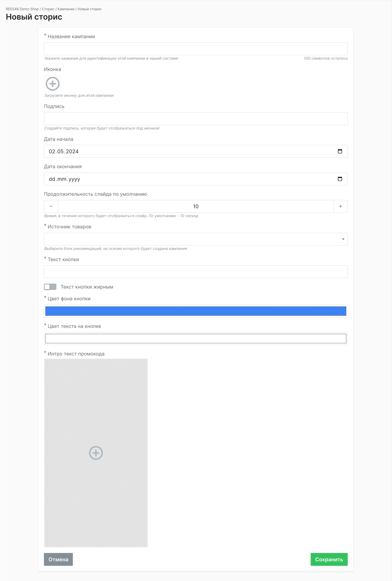Viewport: 392px width, 581px height.
Task: Toggle bold button text switch
Action: tap(50, 287)
